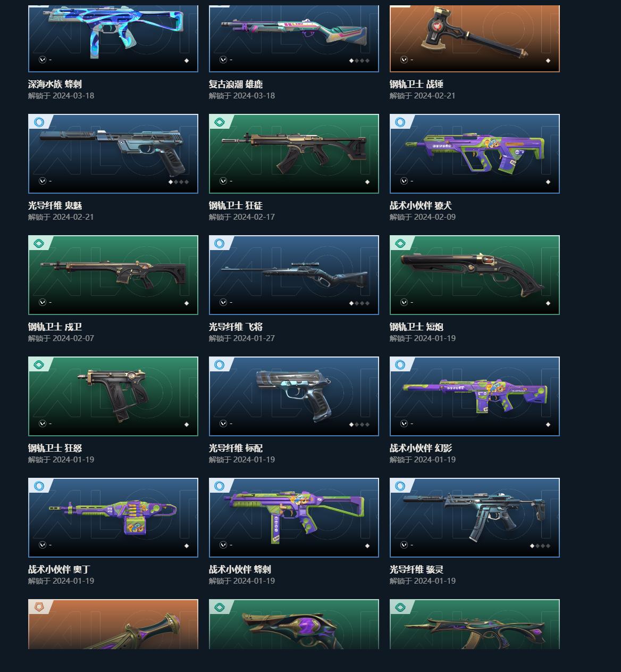Image resolution: width=621 pixels, height=672 pixels.
Task: Click the orange tier icon on bottom-row melee card
Action: point(38,607)
